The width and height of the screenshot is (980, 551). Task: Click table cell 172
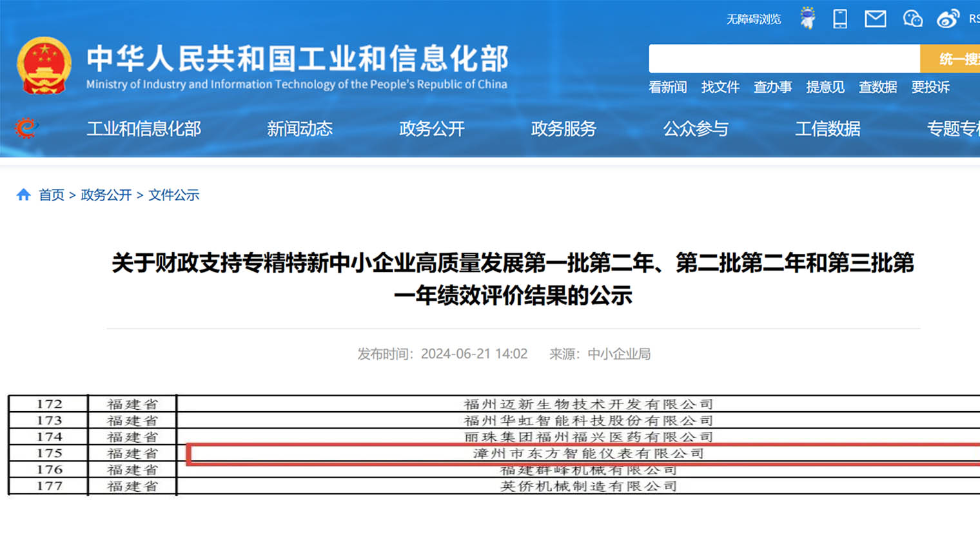[x=49, y=404]
